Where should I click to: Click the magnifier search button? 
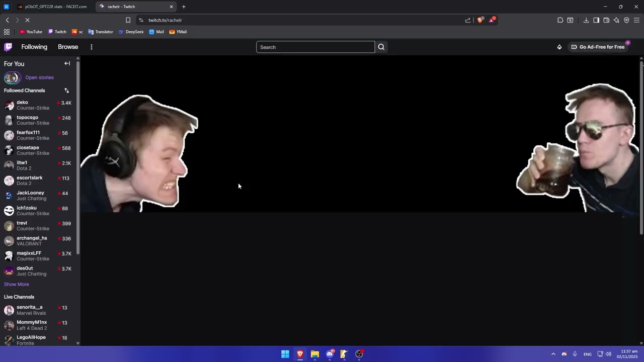tap(381, 47)
